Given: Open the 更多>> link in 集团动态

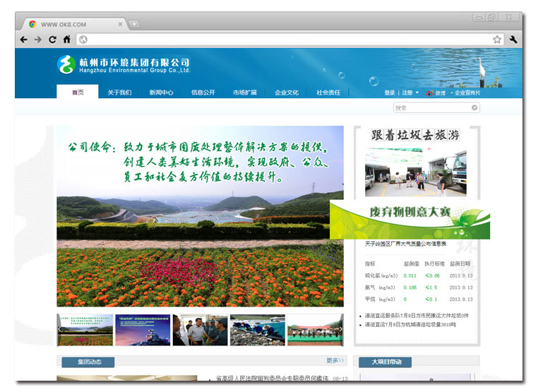Looking at the screenshot, I should tap(335, 361).
